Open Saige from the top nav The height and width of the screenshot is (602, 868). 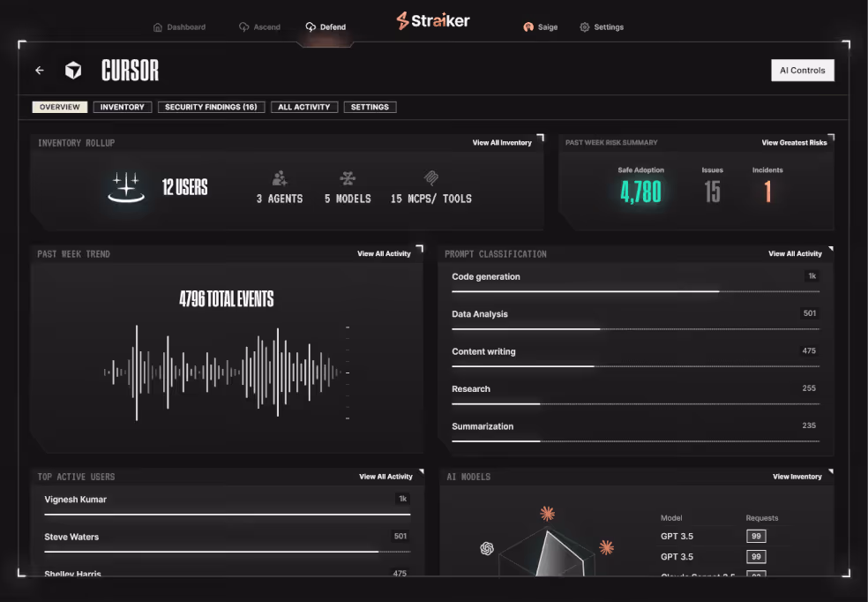(x=540, y=27)
